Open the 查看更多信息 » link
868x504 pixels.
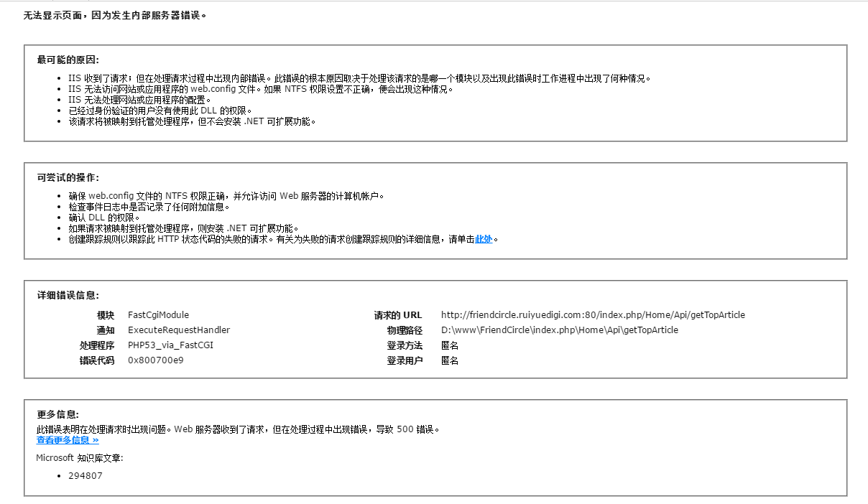tap(68, 440)
